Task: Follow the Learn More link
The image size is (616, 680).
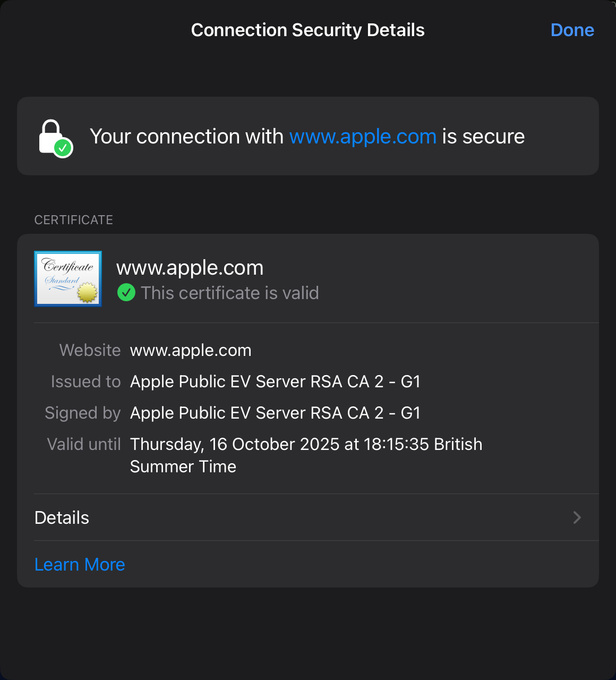Action: tap(80, 564)
